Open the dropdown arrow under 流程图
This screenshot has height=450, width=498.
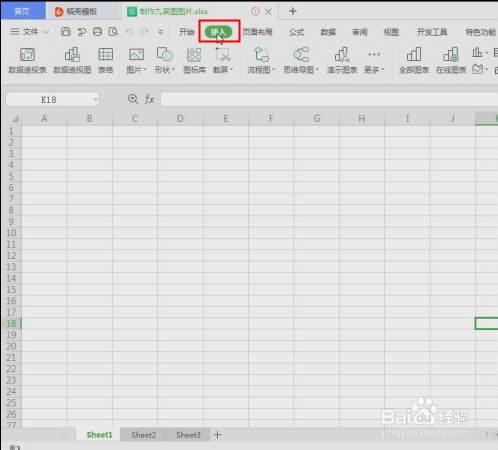coord(274,69)
